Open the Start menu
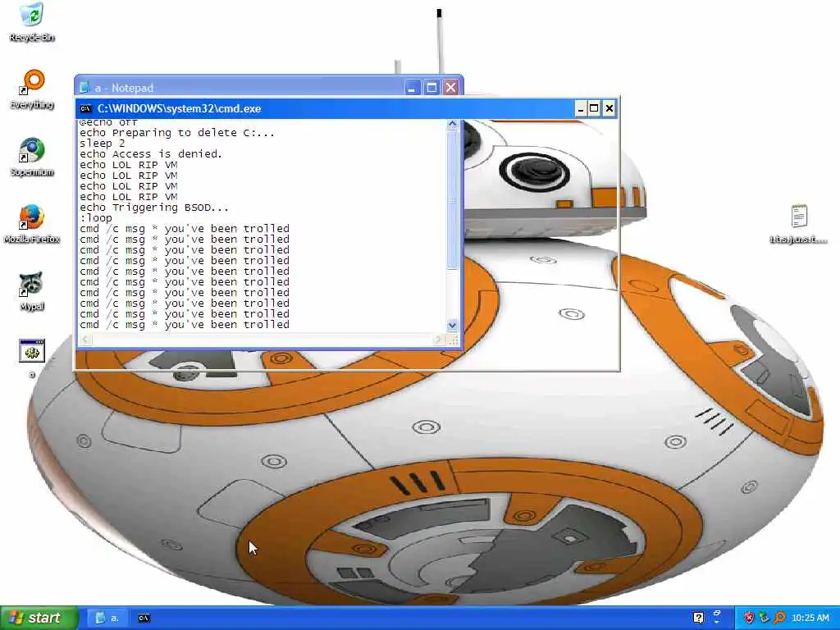The height and width of the screenshot is (630, 840). pyautogui.click(x=39, y=618)
